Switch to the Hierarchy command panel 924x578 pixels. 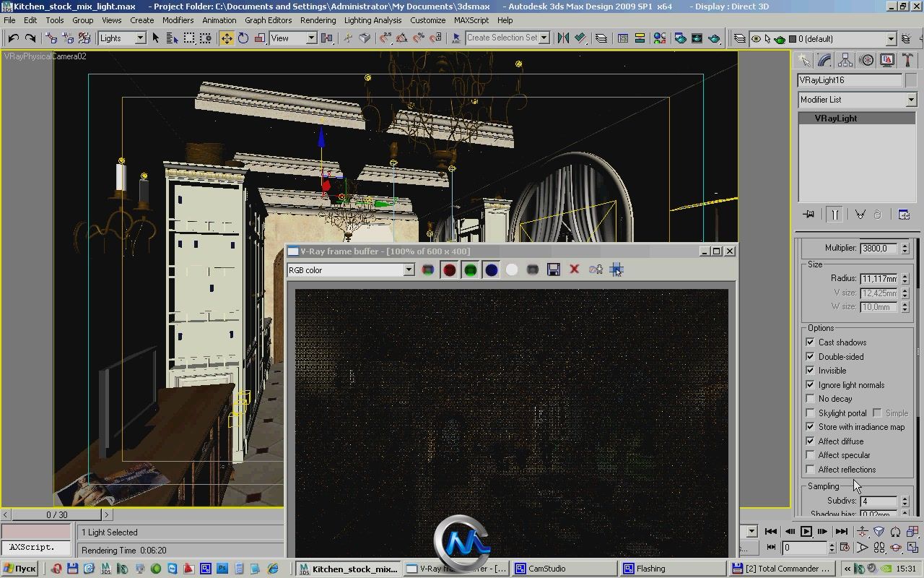pos(845,61)
